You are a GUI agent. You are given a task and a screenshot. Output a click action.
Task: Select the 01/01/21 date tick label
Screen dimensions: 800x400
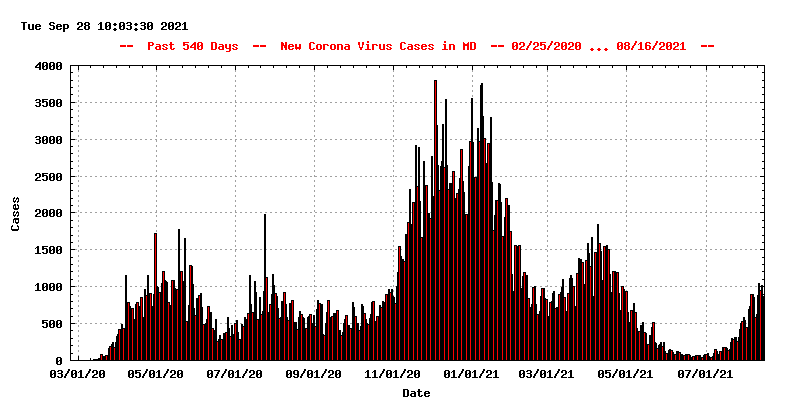coord(470,374)
